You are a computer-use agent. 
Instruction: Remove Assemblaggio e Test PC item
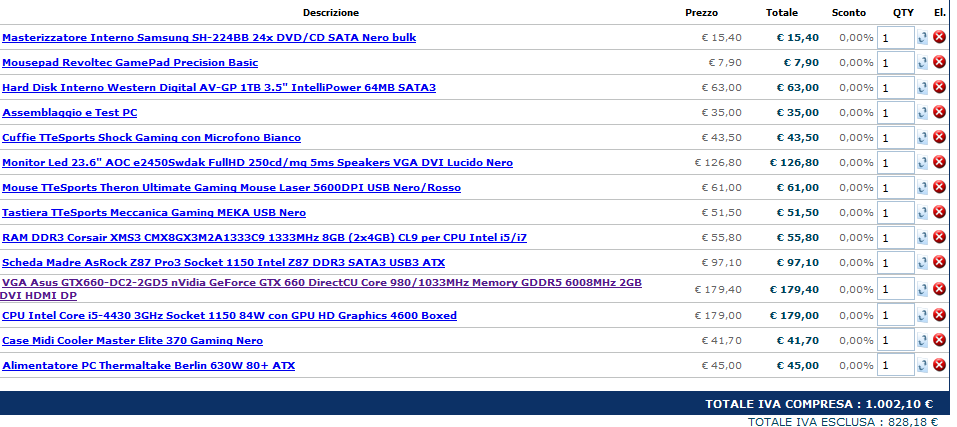pyautogui.click(x=939, y=112)
